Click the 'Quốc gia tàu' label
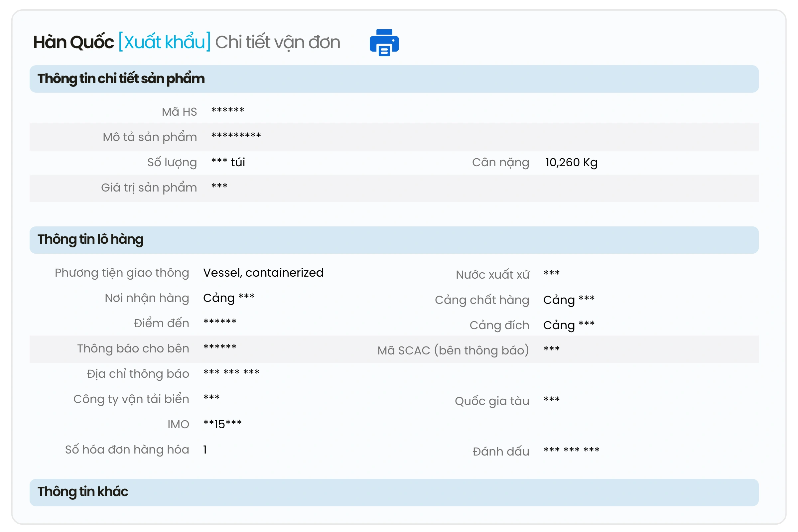This screenshot has width=798, height=532. 492,401
